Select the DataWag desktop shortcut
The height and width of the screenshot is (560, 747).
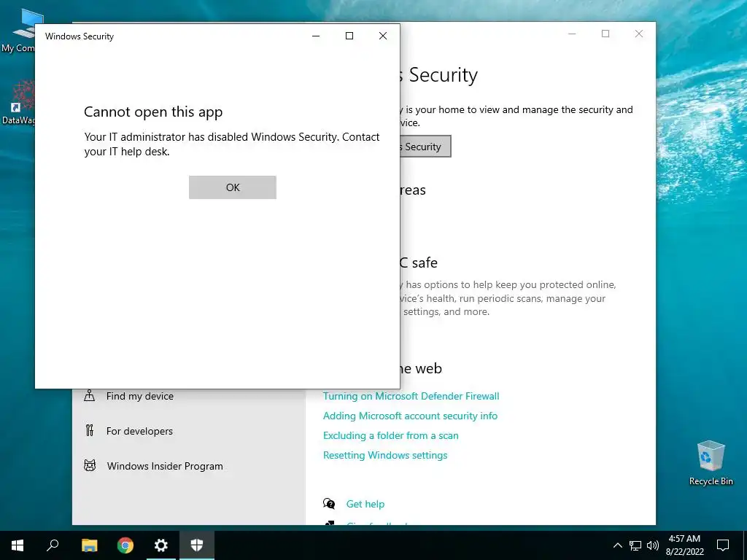(x=18, y=102)
